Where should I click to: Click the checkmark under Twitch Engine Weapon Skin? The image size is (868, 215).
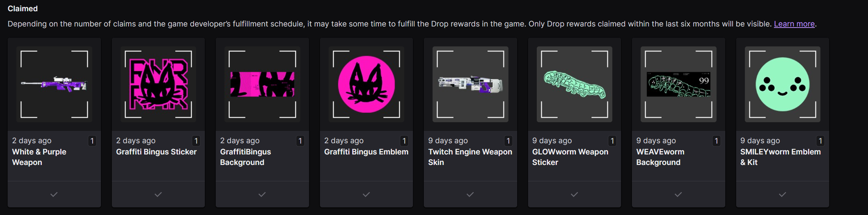point(470,195)
